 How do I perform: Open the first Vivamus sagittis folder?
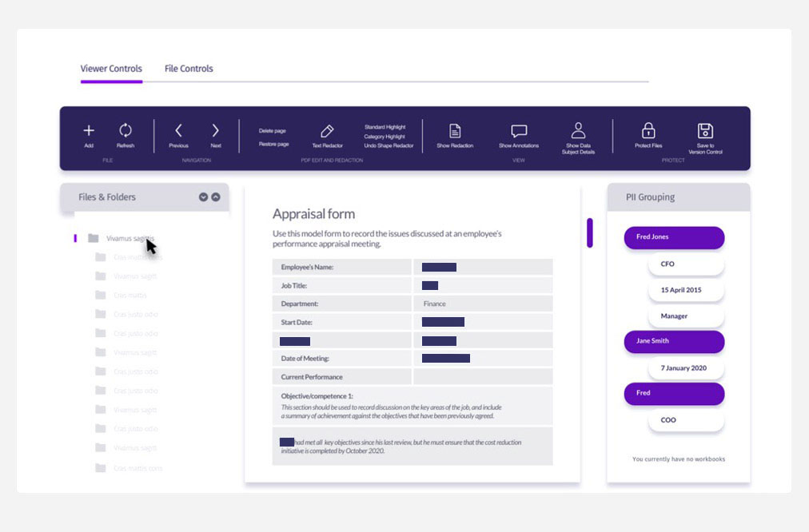click(x=128, y=238)
